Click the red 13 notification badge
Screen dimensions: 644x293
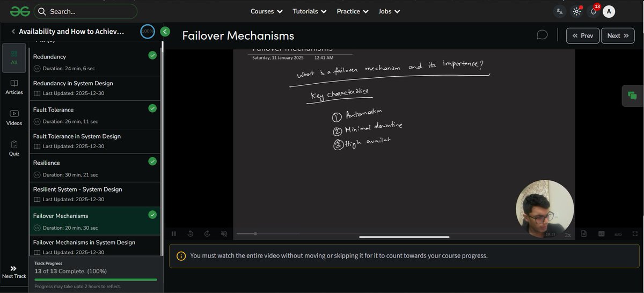pos(597,6)
